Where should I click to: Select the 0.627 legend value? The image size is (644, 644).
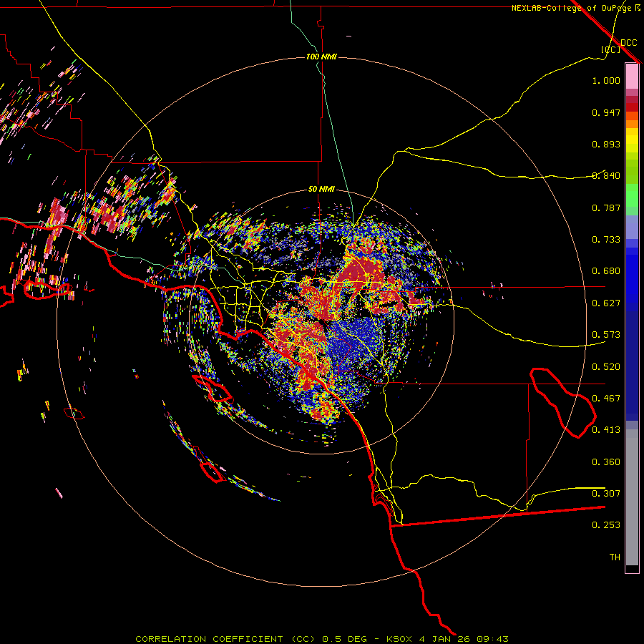coord(606,303)
